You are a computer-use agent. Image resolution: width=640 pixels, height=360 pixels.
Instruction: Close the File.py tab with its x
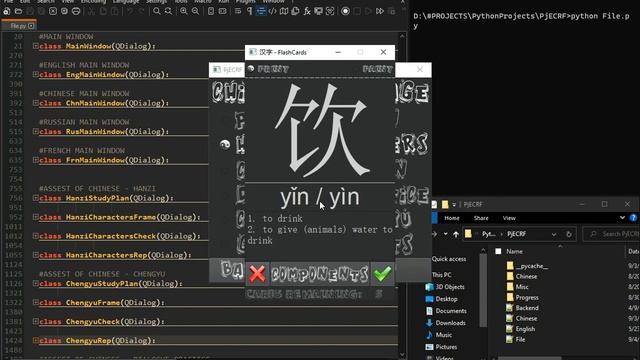[31, 26]
